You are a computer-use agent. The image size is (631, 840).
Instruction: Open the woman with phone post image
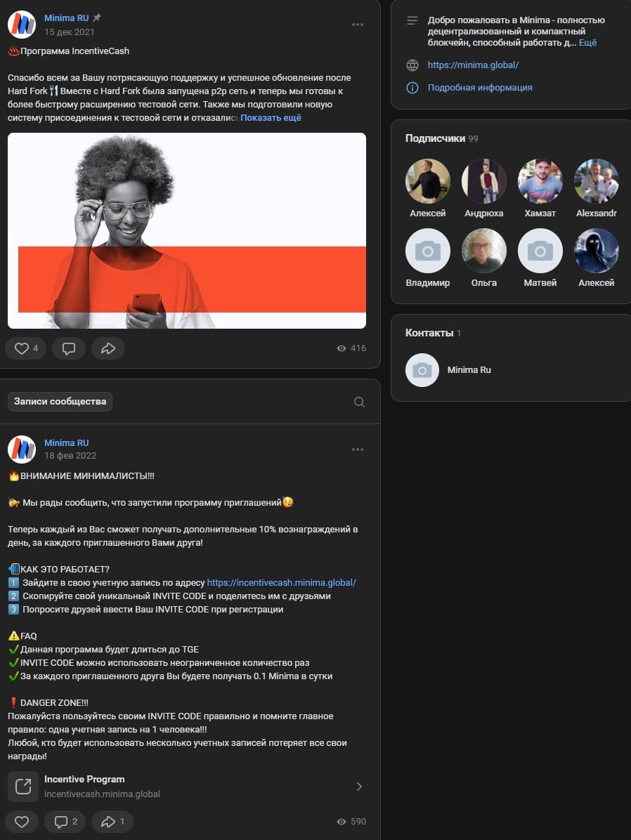pos(187,230)
